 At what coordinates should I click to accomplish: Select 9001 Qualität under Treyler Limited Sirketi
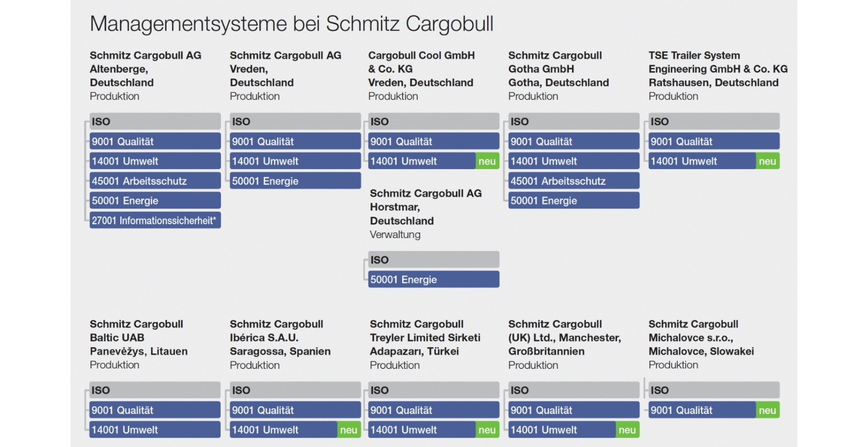click(x=434, y=410)
